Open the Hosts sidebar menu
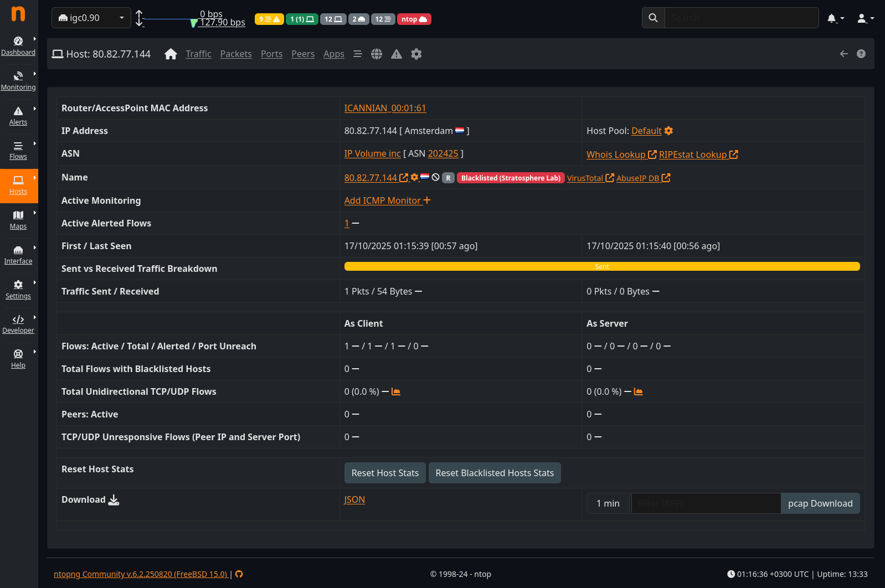 pos(18,185)
